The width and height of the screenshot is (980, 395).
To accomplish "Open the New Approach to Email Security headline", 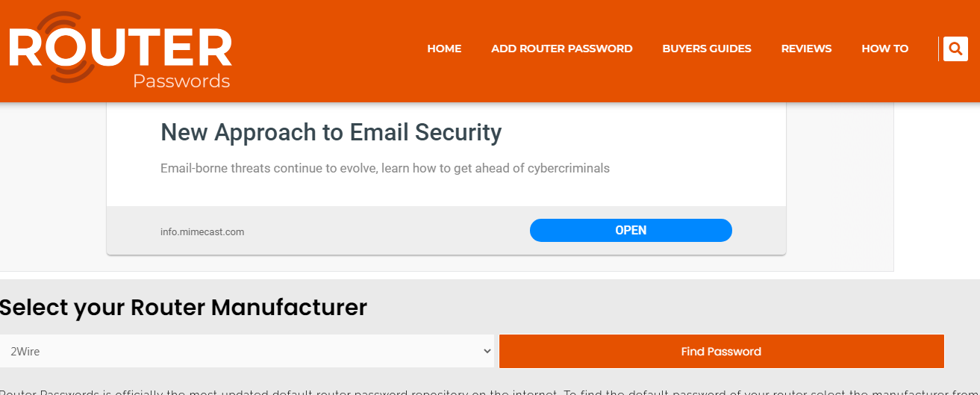I will 331,132.
